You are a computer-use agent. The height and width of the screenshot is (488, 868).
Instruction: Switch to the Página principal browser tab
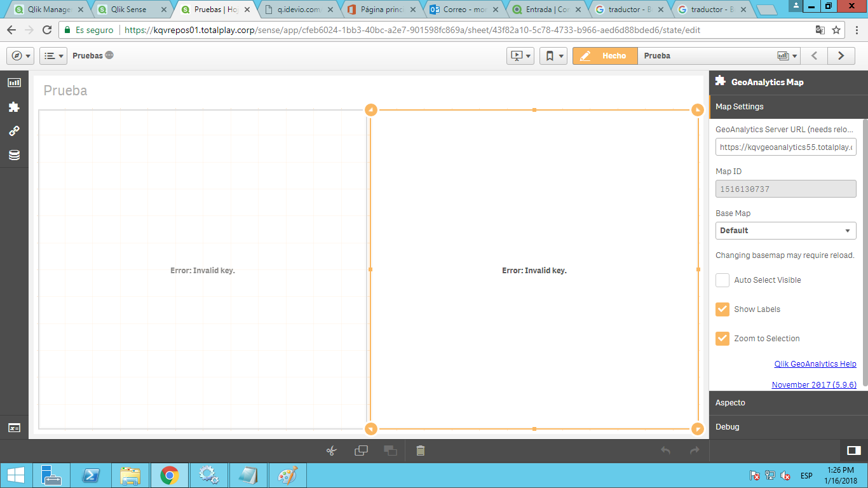(x=382, y=10)
